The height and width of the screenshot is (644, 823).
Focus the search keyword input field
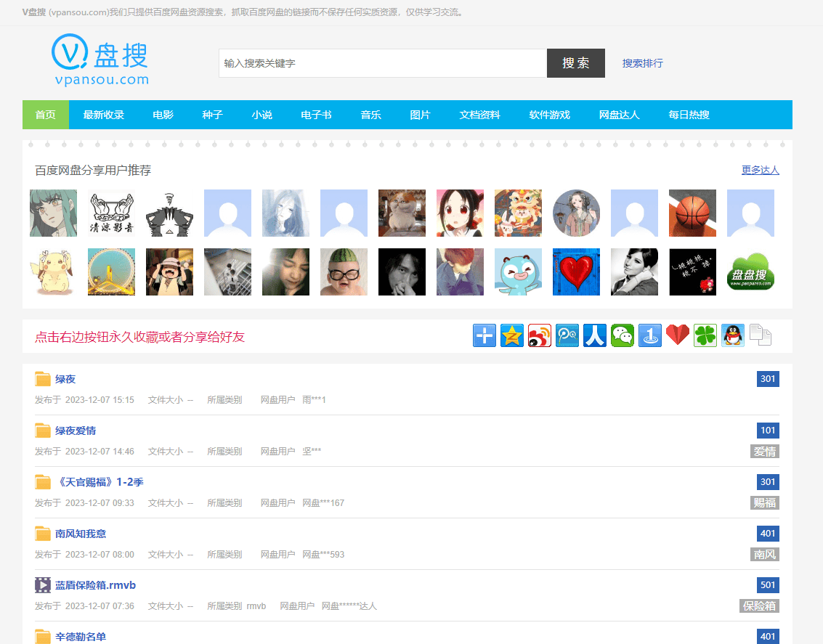382,63
